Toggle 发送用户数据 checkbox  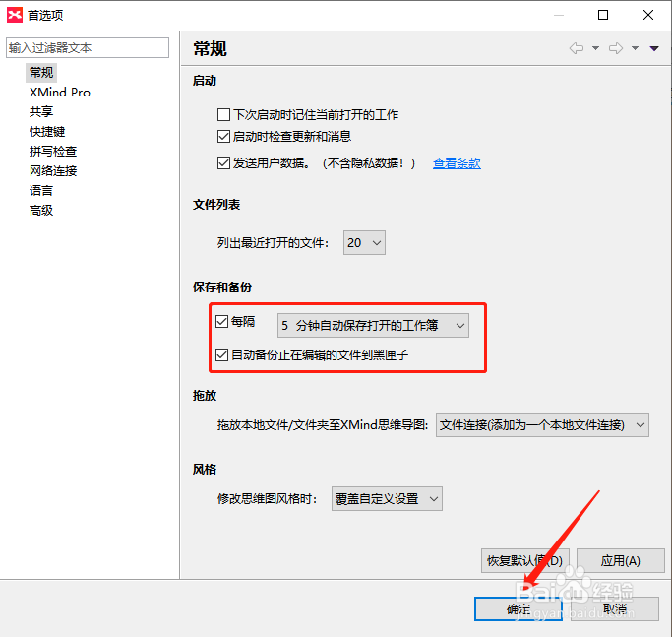click(x=223, y=163)
